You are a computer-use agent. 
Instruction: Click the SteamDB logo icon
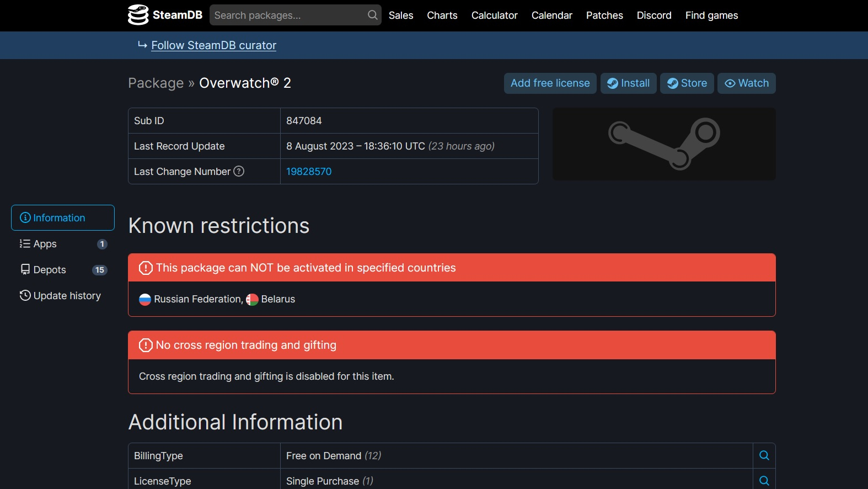[138, 15]
